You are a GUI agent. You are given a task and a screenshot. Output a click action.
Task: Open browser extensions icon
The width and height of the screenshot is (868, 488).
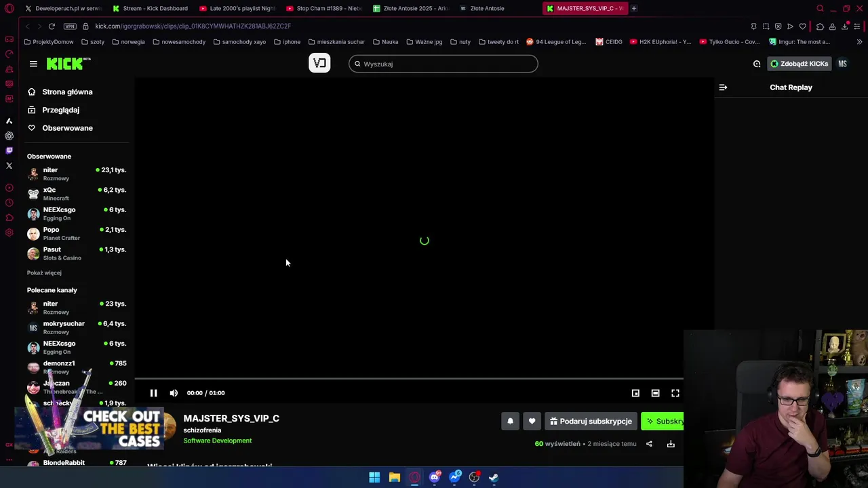tap(820, 26)
